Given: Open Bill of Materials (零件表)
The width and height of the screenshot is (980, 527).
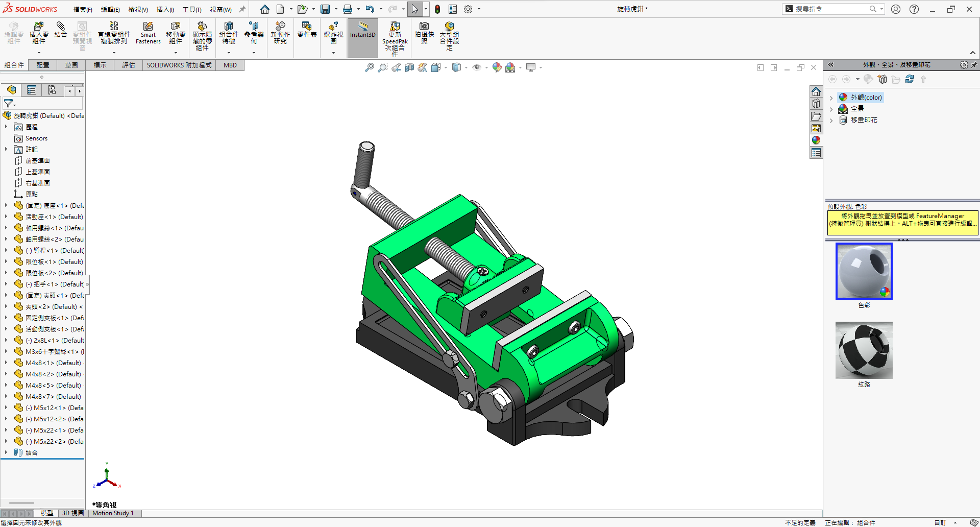Looking at the screenshot, I should pos(307,30).
